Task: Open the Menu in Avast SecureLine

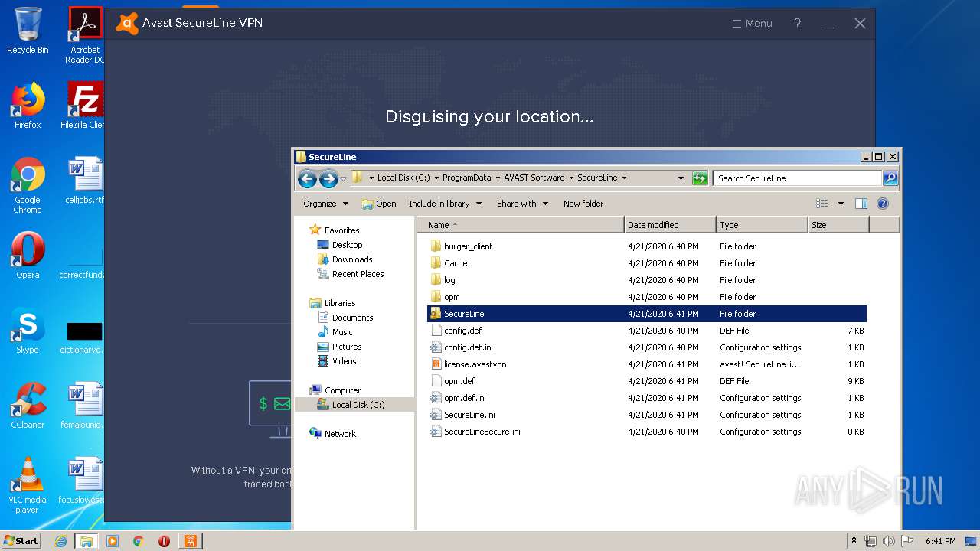Action: (x=752, y=24)
